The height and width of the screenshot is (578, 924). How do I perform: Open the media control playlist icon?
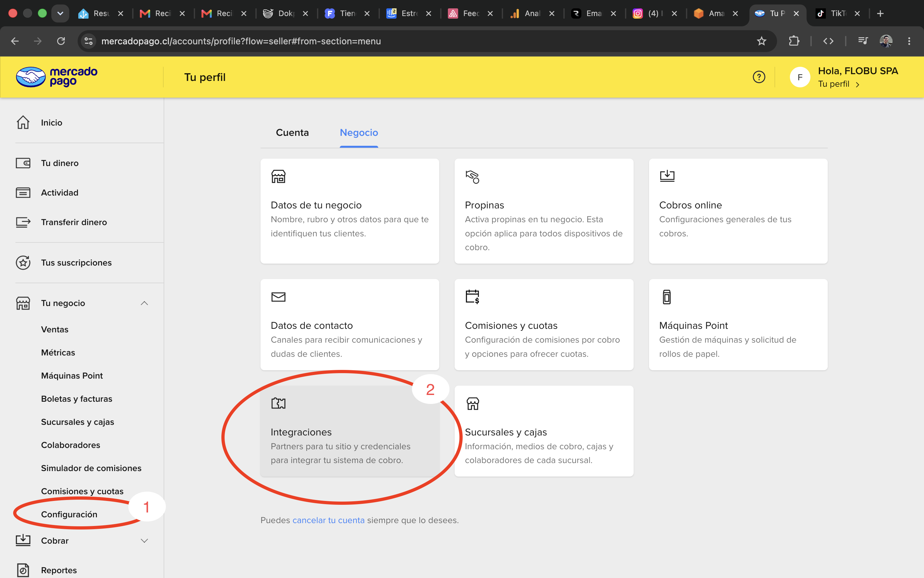coord(863,40)
